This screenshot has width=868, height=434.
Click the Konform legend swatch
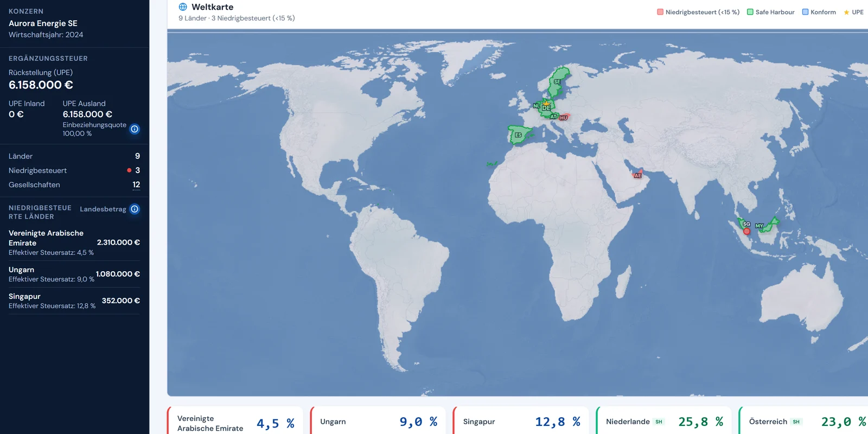pos(805,12)
